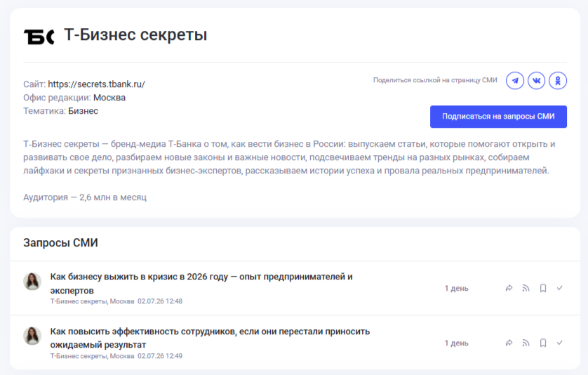Click the description paragraph about бренд-медиа Т-Банка

(289, 157)
